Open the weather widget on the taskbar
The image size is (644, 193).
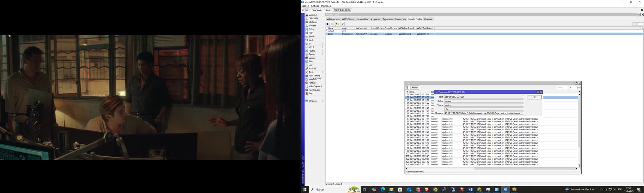(581, 190)
